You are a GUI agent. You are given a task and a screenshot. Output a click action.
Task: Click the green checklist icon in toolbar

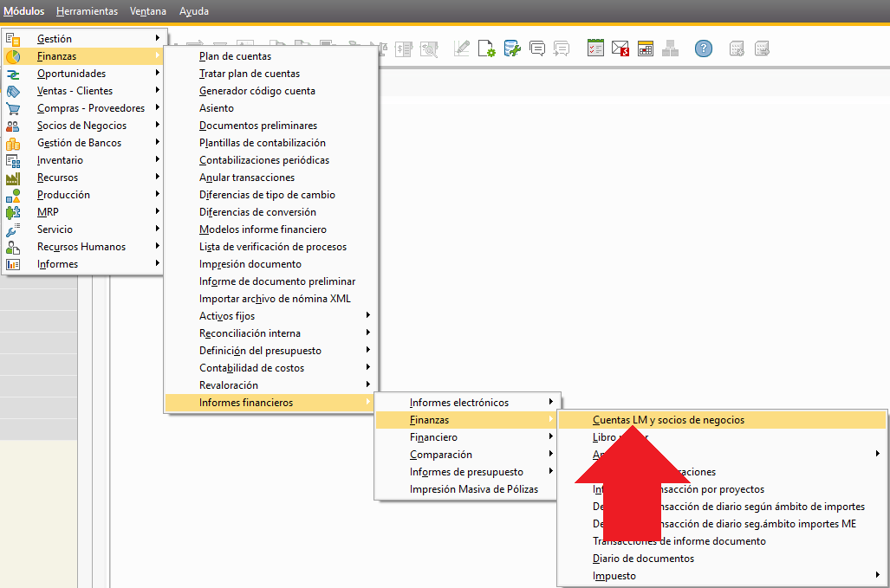coord(595,48)
